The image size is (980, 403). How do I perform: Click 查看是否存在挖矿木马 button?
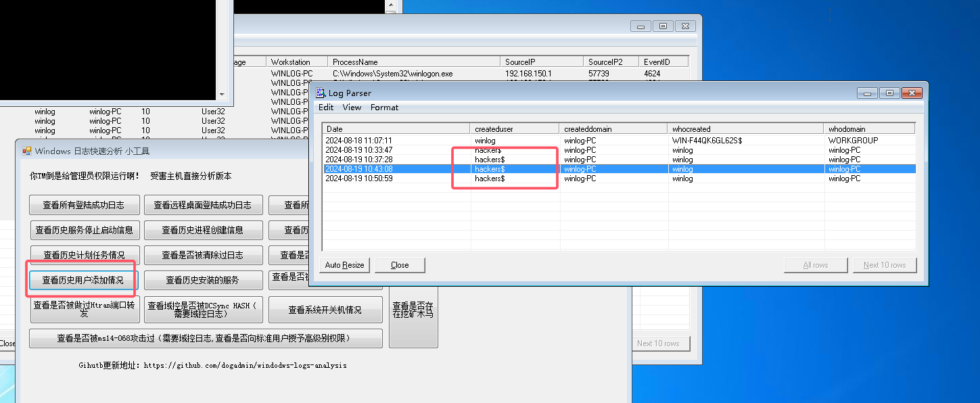click(413, 310)
